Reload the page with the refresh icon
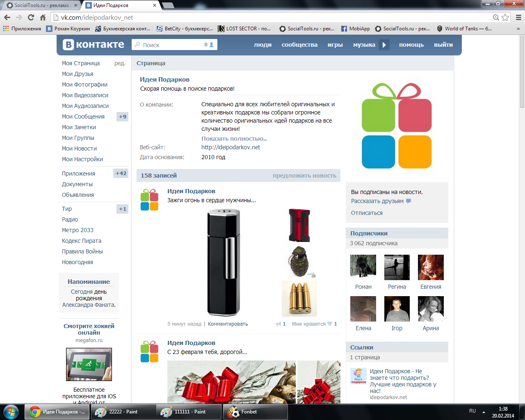 point(31,17)
